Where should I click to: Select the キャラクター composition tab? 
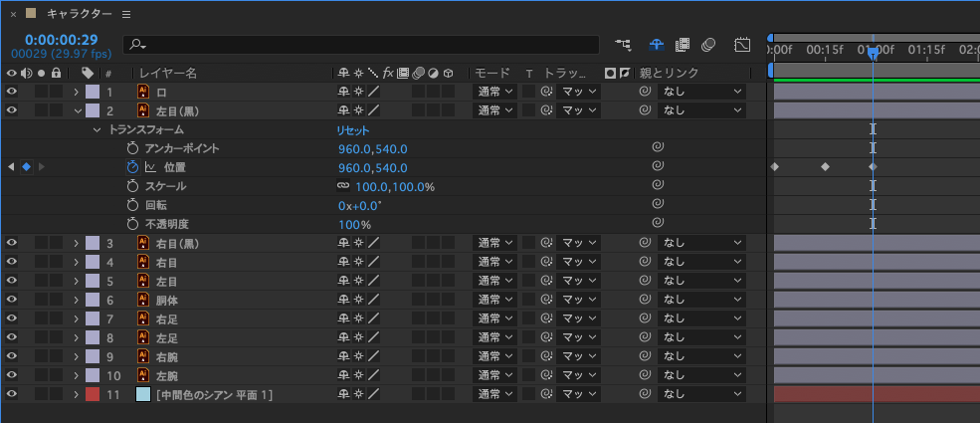(x=78, y=14)
